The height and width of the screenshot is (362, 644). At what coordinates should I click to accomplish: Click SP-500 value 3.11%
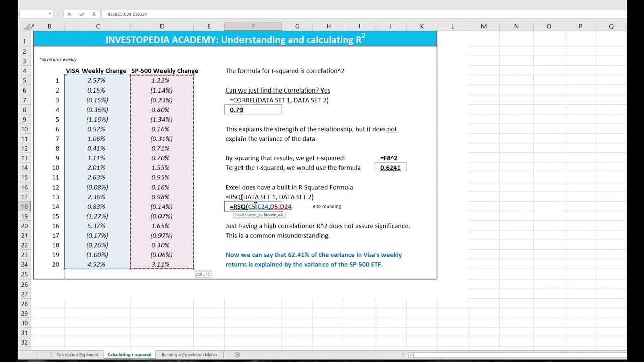pos(160,264)
